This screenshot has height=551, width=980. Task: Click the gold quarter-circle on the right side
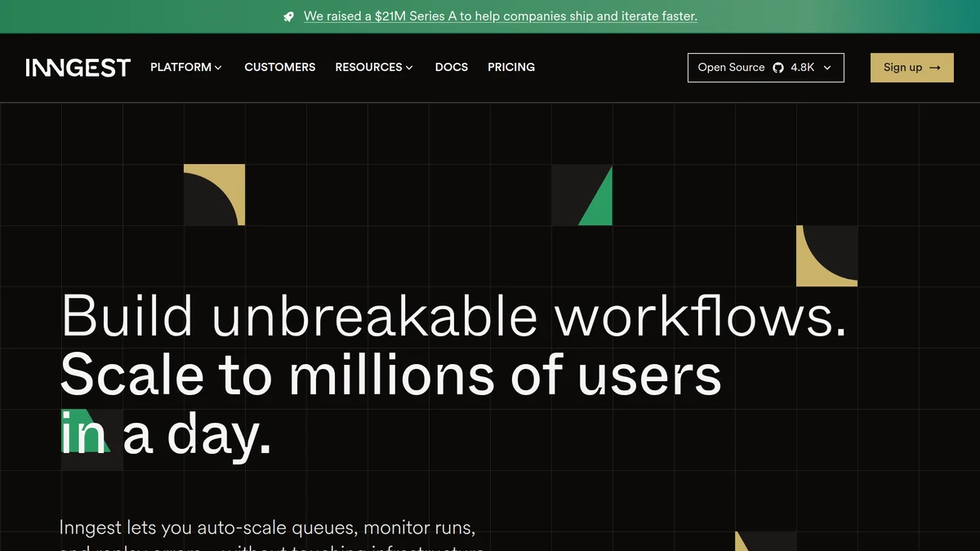(826, 256)
